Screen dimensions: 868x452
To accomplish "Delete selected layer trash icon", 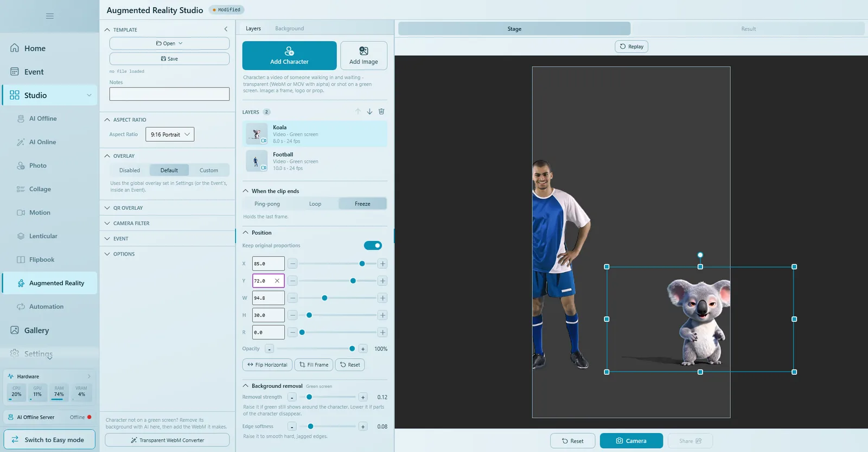I will click(x=381, y=111).
